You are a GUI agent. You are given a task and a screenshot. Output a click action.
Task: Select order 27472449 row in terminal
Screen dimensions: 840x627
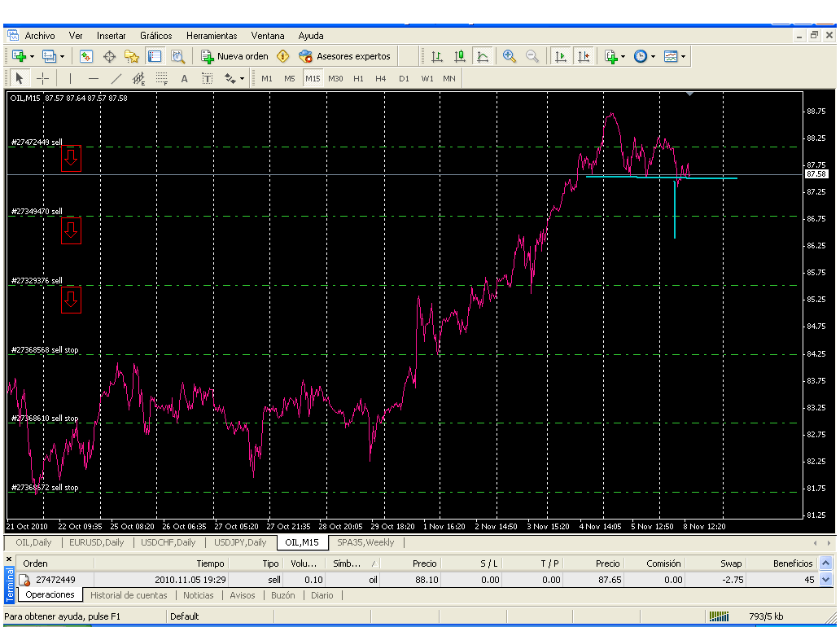point(55,580)
